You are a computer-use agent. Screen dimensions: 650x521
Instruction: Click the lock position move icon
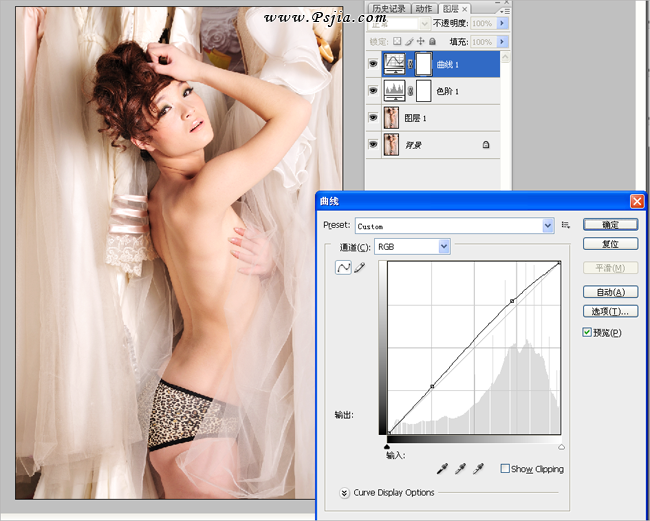[421, 41]
